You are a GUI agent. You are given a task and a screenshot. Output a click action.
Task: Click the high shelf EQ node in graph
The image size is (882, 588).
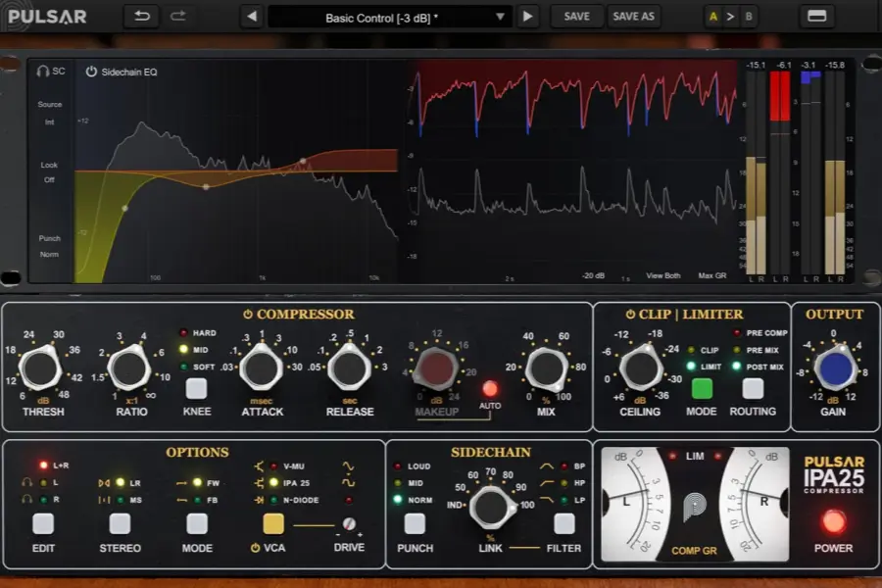click(x=303, y=162)
